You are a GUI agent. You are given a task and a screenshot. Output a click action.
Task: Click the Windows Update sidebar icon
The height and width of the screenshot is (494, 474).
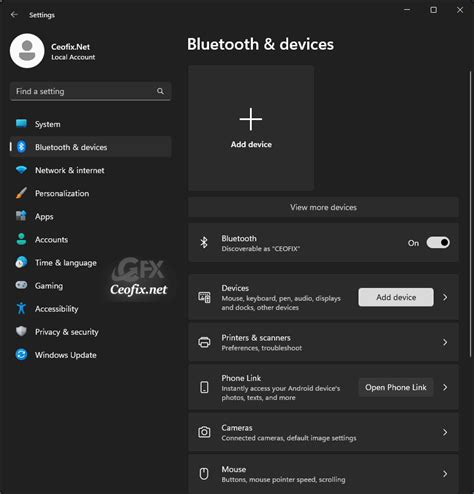[x=21, y=354]
